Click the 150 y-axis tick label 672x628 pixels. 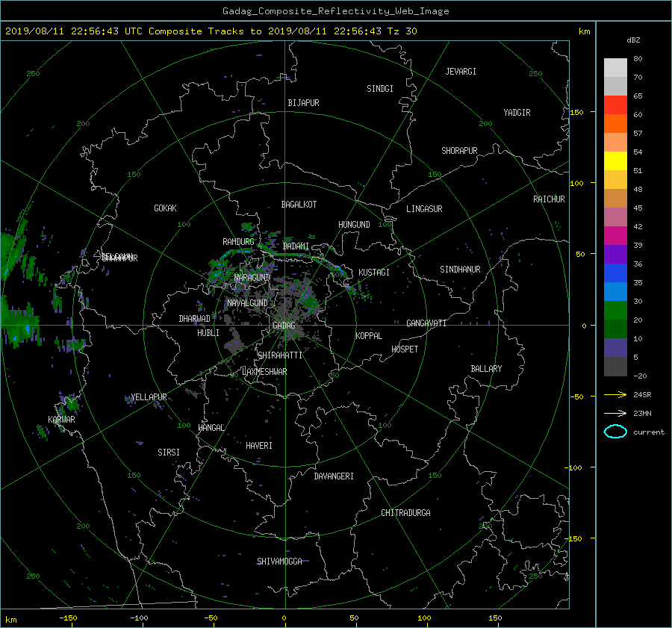point(577,112)
